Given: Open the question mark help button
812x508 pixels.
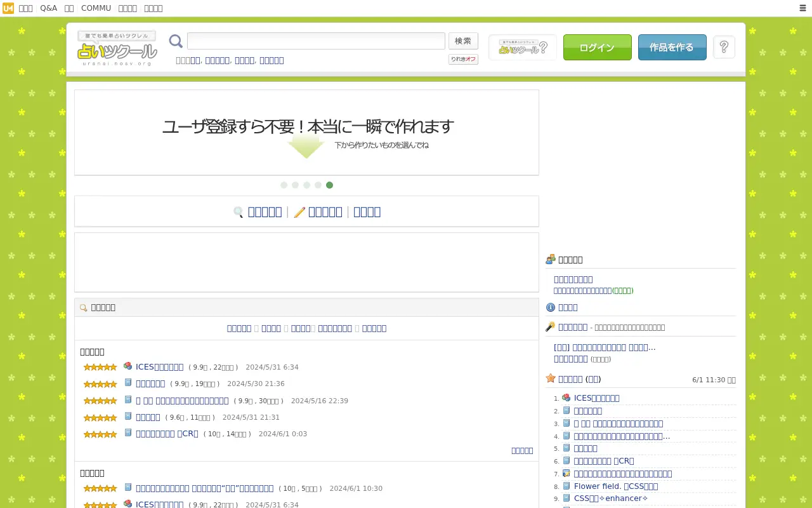Looking at the screenshot, I should tap(724, 47).
